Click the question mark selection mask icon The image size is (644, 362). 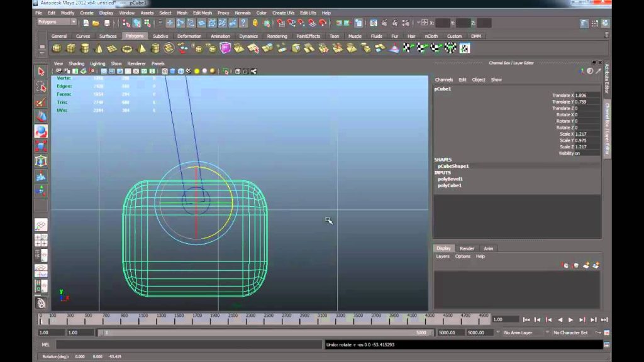(x=243, y=23)
